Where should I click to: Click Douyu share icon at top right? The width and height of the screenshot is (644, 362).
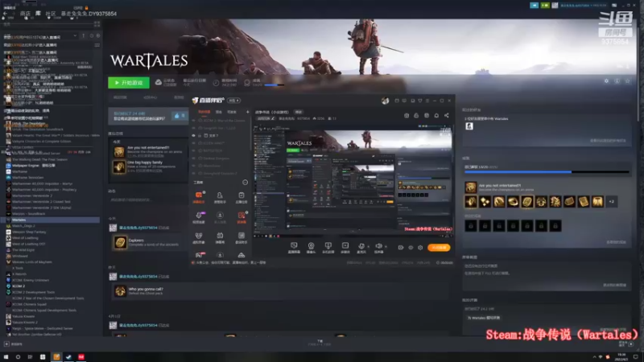447,115
